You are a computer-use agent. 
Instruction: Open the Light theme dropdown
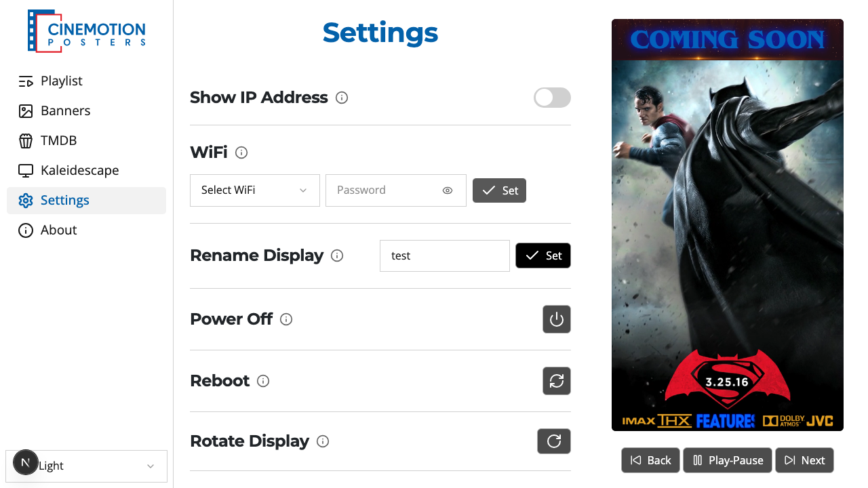[x=86, y=466]
